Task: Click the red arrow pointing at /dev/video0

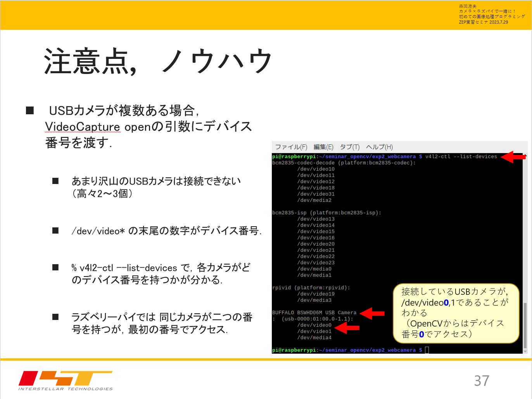Action: point(347,328)
